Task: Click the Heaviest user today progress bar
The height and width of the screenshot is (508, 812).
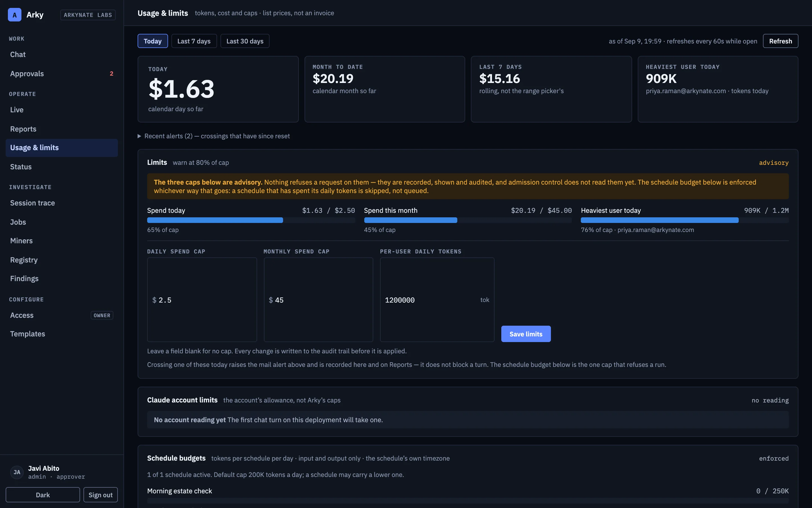Action: [685, 220]
